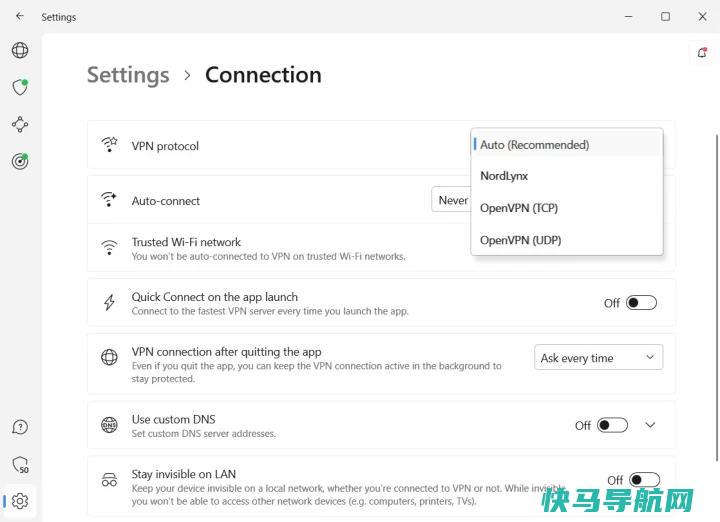Click the Quick Connect on the app launch title
This screenshot has width=720, height=522.
(x=214, y=297)
